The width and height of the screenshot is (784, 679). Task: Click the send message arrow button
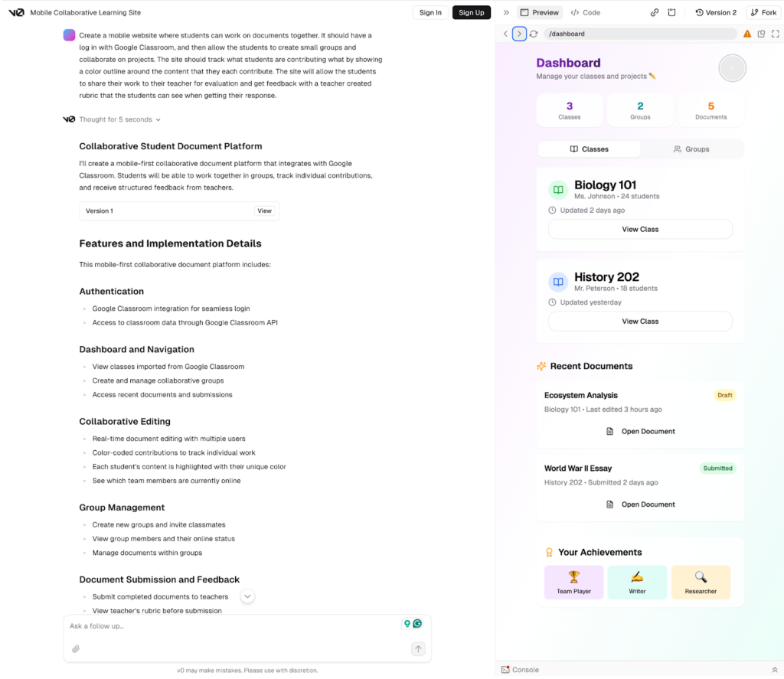[418, 649]
